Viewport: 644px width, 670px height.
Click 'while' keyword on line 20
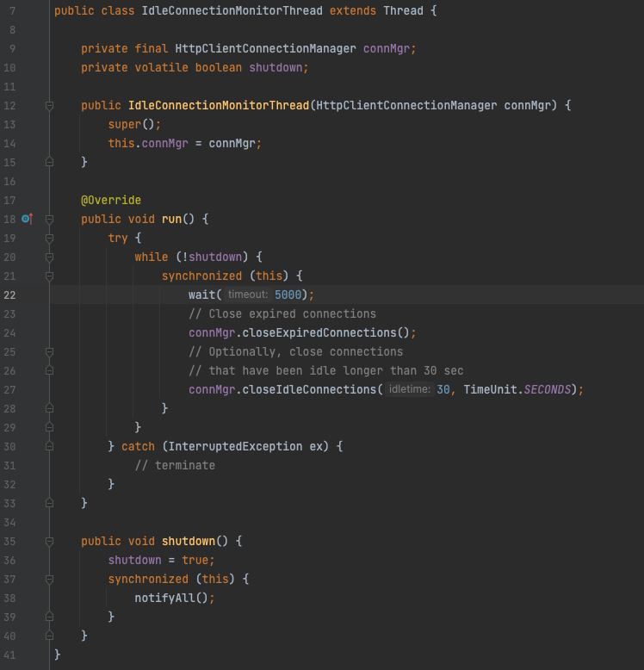tap(152, 257)
